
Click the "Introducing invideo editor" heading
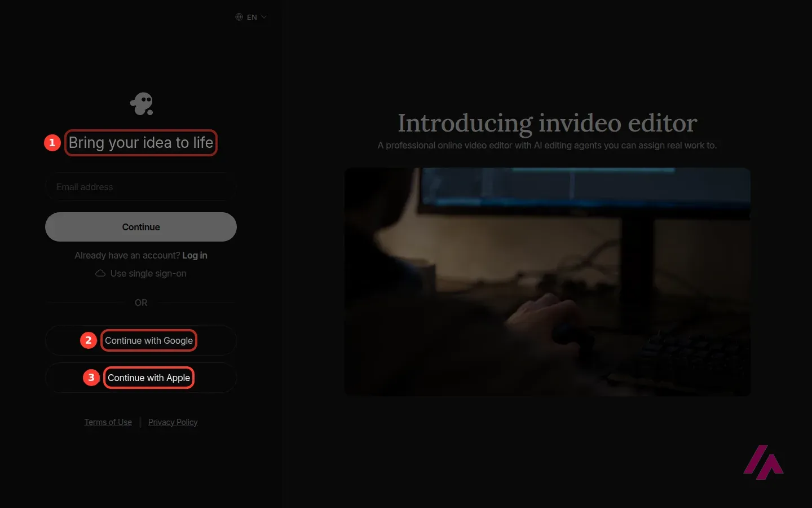point(548,123)
